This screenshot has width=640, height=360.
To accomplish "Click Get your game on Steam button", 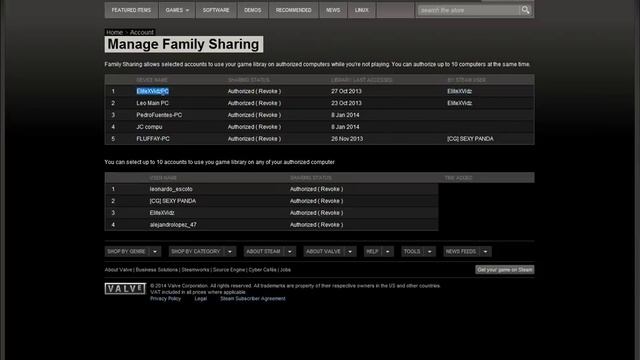I will (504, 269).
